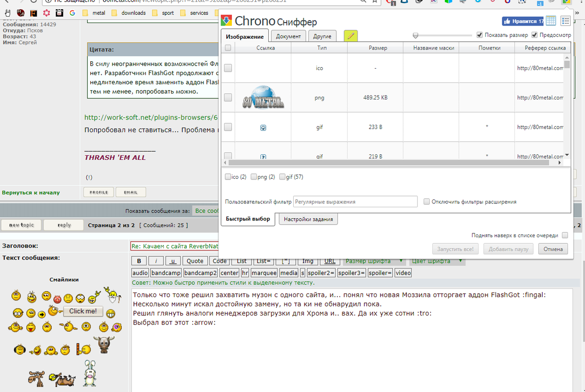
Task: Open the 'Цвет шрифта' dropdown
Action: (x=437, y=261)
